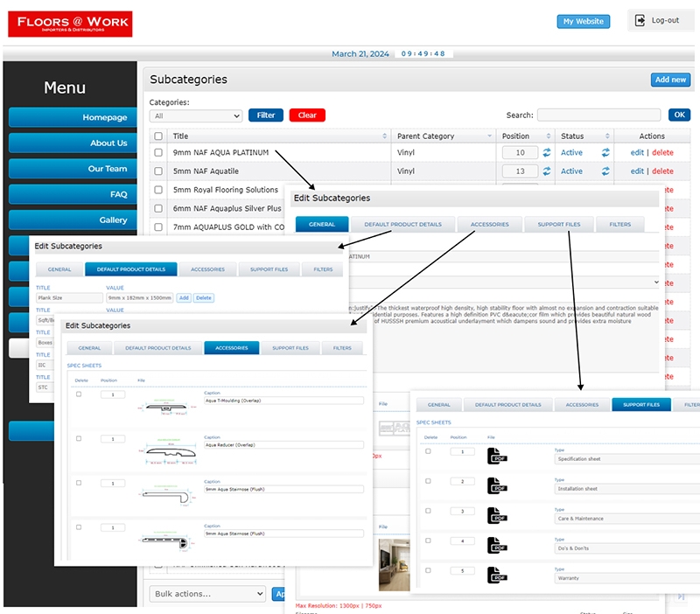
Task: Toggle the select-all checkbox in table header
Action: [158, 136]
